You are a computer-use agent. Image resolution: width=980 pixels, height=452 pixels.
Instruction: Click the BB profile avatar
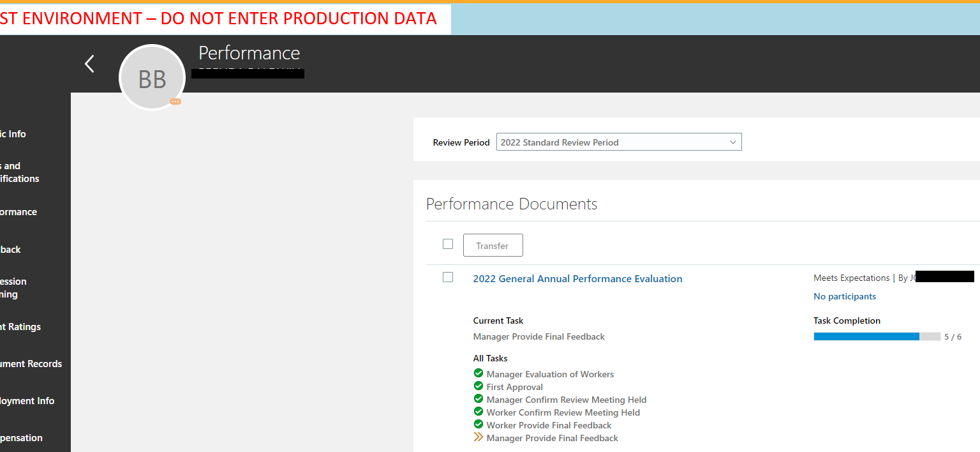152,78
